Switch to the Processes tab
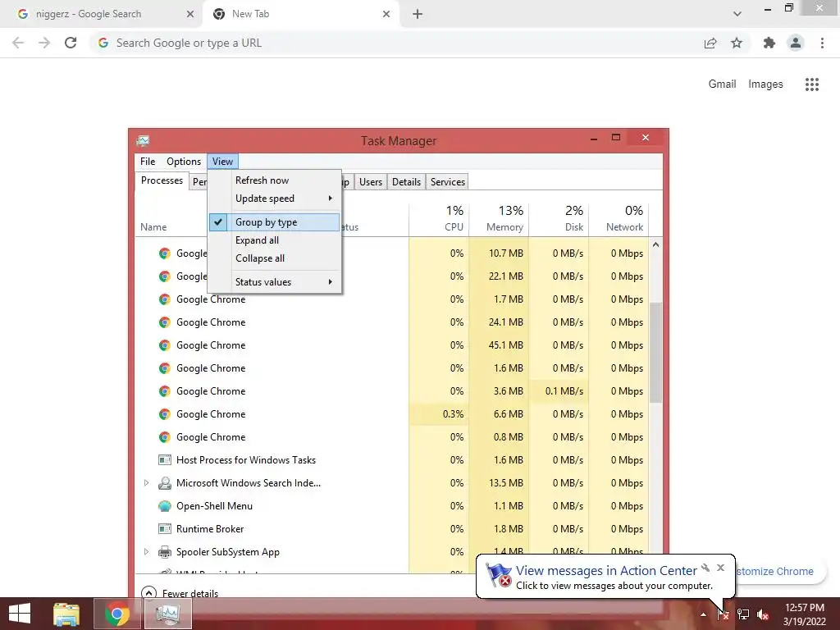 click(x=162, y=180)
